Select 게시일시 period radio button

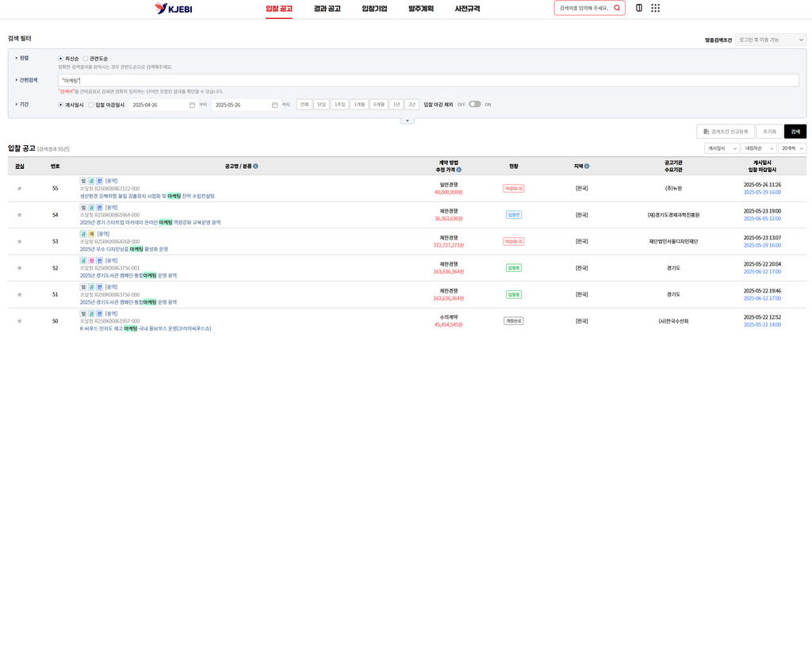pyautogui.click(x=60, y=105)
